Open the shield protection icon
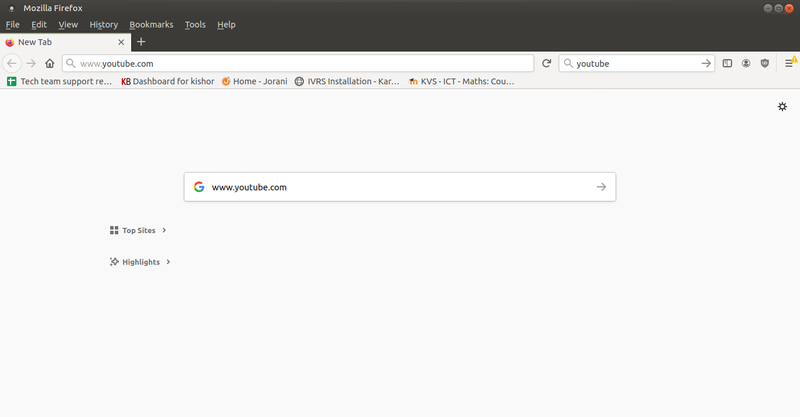Screen dimensions: 800x417 tap(765, 63)
